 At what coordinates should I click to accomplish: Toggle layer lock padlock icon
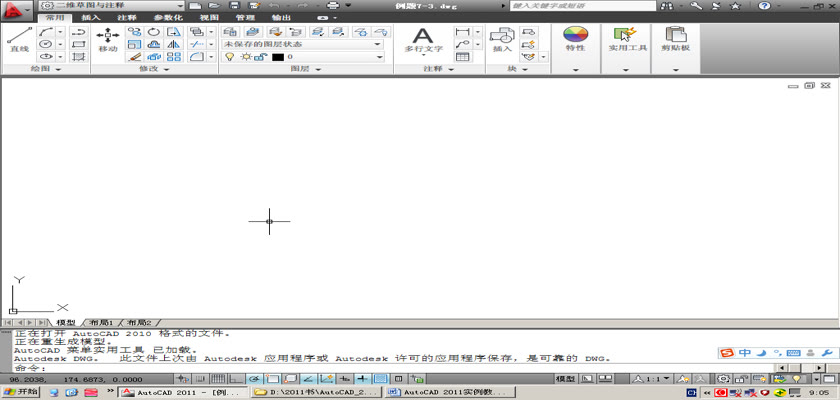[260, 57]
